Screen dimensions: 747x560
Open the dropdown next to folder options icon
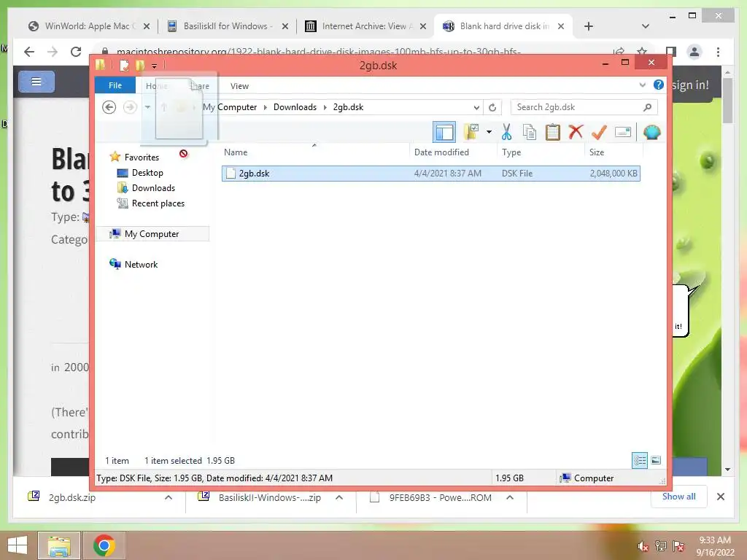tap(489, 132)
